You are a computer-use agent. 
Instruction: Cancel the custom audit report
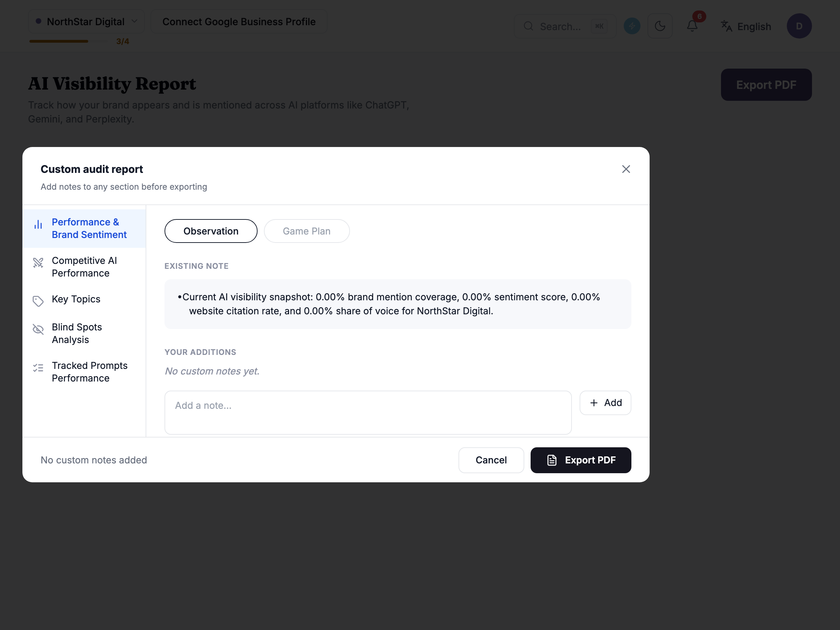coord(491,460)
